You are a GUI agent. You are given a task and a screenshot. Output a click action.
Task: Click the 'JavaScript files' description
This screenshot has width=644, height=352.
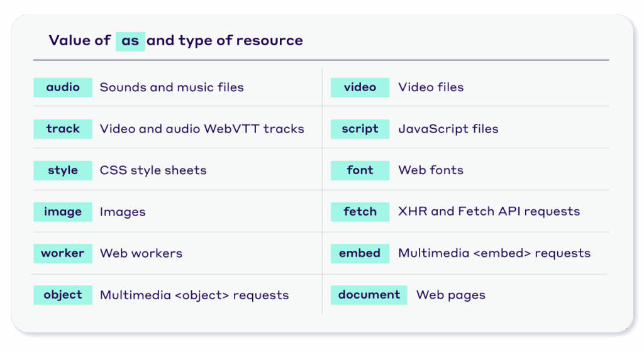coord(448,129)
